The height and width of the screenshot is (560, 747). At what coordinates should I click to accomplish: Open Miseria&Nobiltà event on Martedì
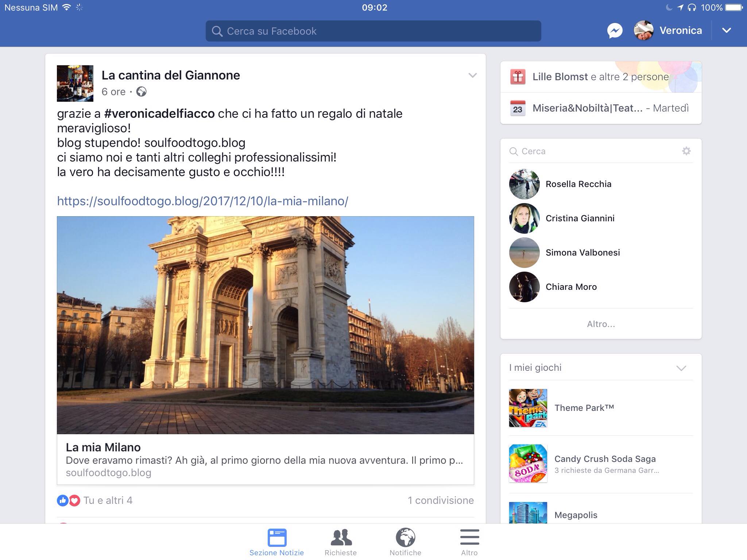tap(611, 108)
